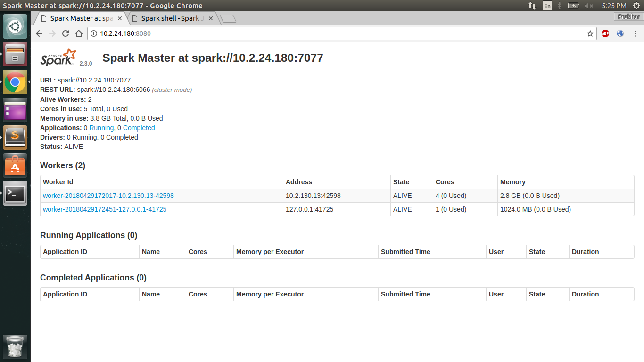Open the En keyboard layout indicator
644x362 pixels.
coord(547,6)
